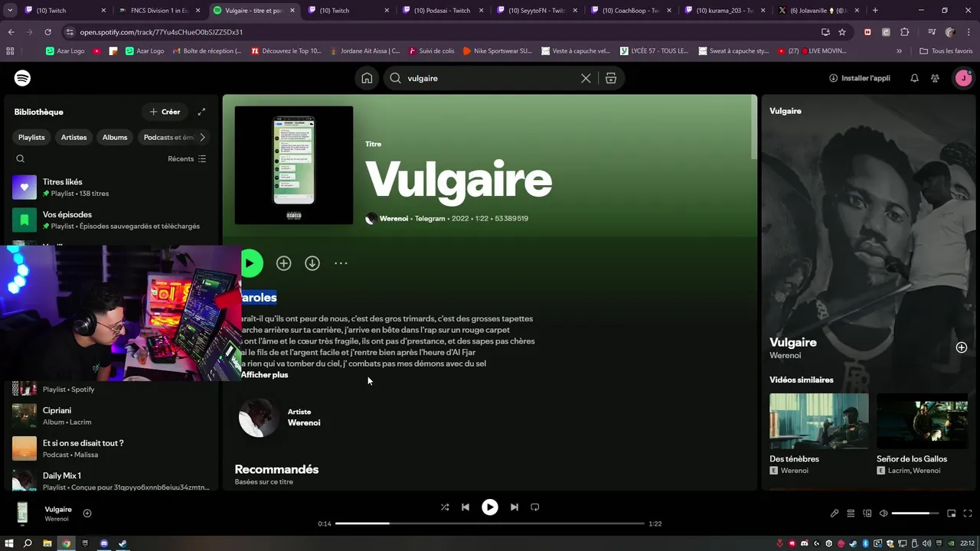Open the Steam icon in the taskbar
This screenshot has width=980, height=551.
(x=122, y=543)
